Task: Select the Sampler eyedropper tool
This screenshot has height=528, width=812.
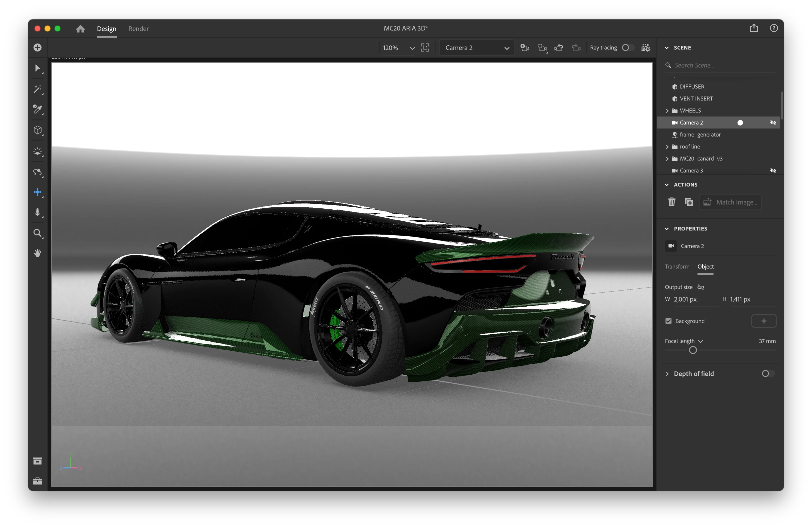Action: coord(37,109)
